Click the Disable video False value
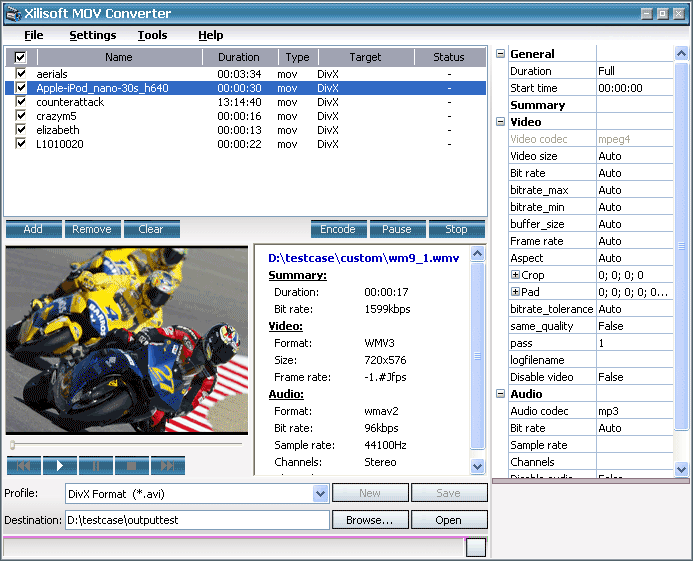This screenshot has width=693, height=561. [635, 377]
